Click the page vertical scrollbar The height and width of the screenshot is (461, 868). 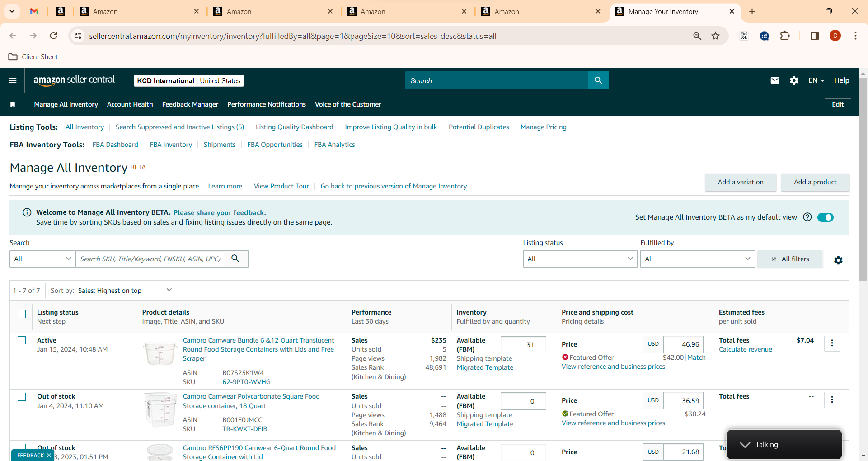tap(863, 179)
